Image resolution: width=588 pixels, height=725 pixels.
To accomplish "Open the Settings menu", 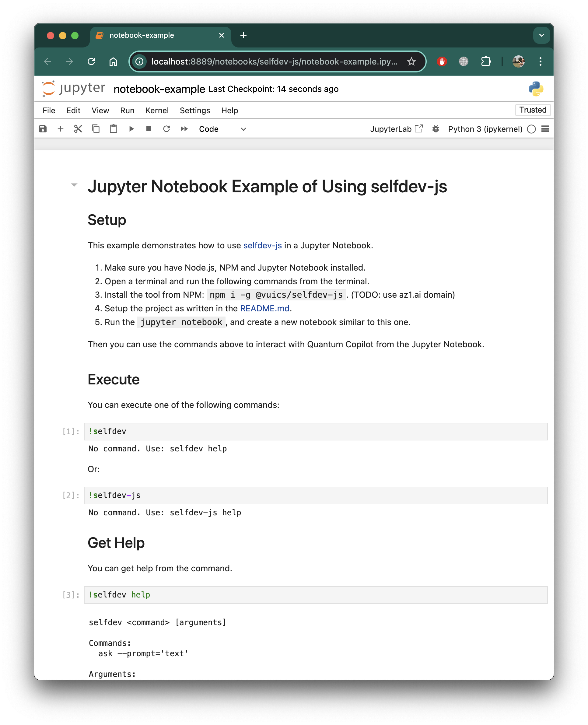I will [x=195, y=110].
